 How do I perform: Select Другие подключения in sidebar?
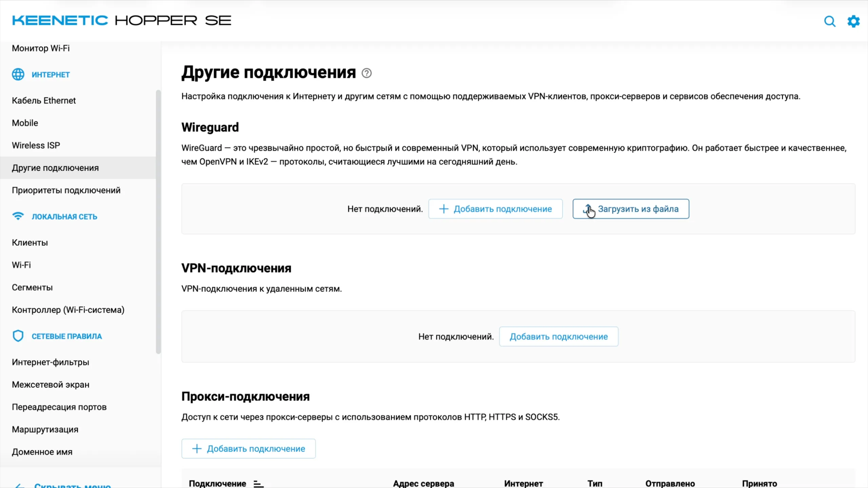(78, 168)
